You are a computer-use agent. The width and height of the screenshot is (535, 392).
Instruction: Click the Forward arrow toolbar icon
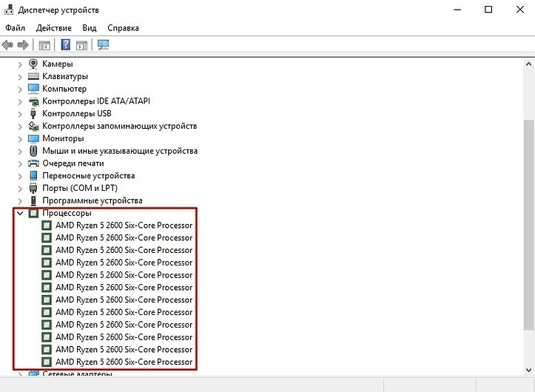[x=23, y=45]
